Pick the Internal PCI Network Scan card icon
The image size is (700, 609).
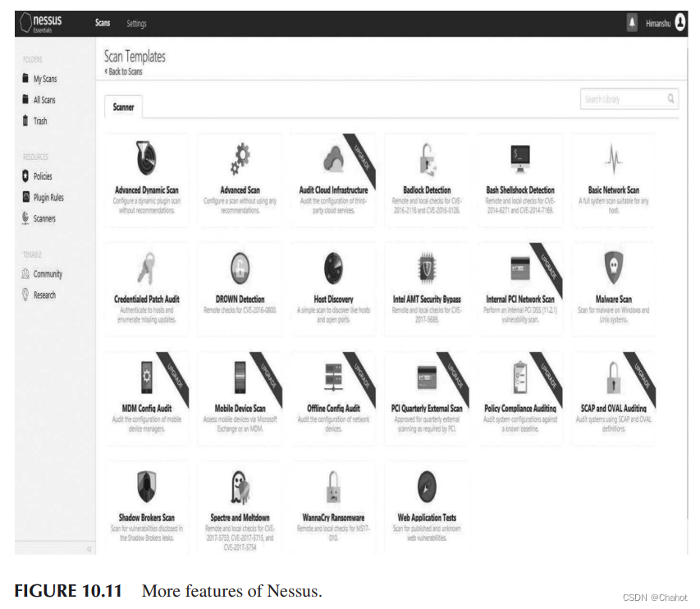[520, 268]
